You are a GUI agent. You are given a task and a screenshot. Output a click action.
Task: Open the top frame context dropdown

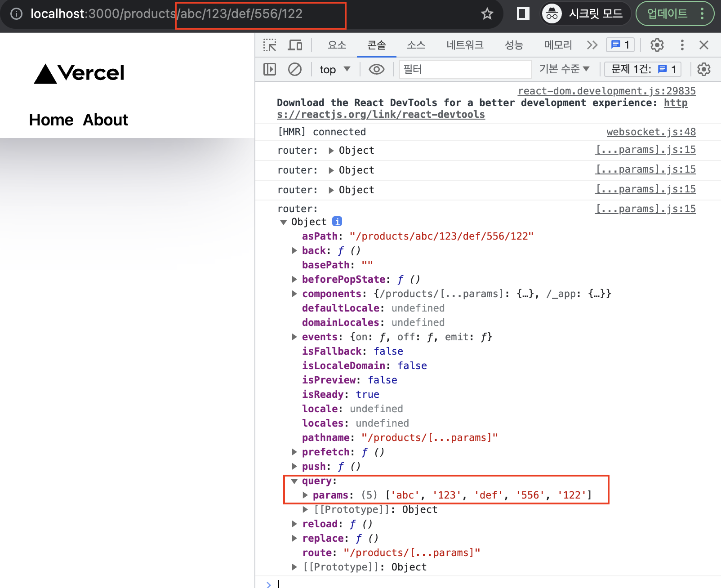pyautogui.click(x=334, y=69)
